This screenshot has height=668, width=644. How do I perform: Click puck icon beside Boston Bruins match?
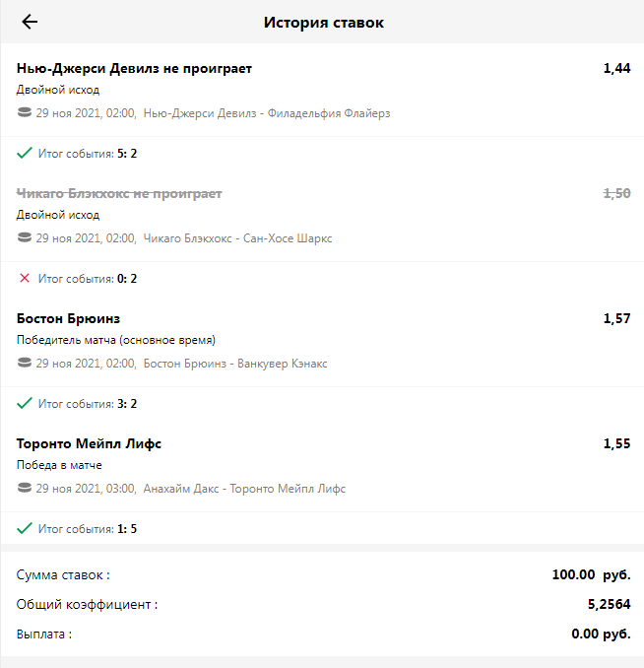pos(25,364)
